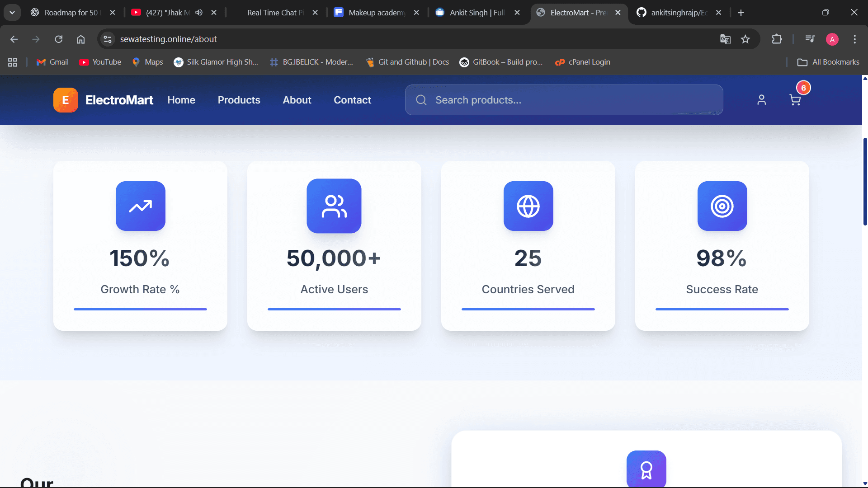
Task: Click the Growth Rate trending arrow icon
Action: tap(140, 206)
